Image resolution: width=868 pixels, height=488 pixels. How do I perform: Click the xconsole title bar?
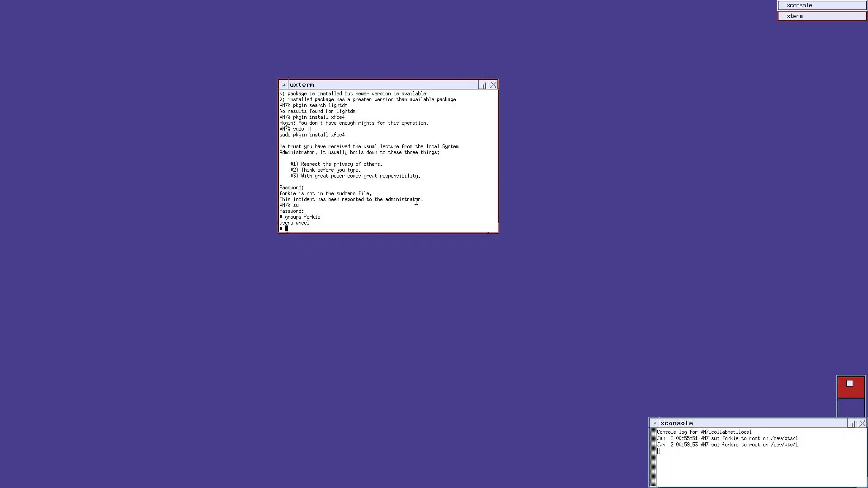coord(750,423)
